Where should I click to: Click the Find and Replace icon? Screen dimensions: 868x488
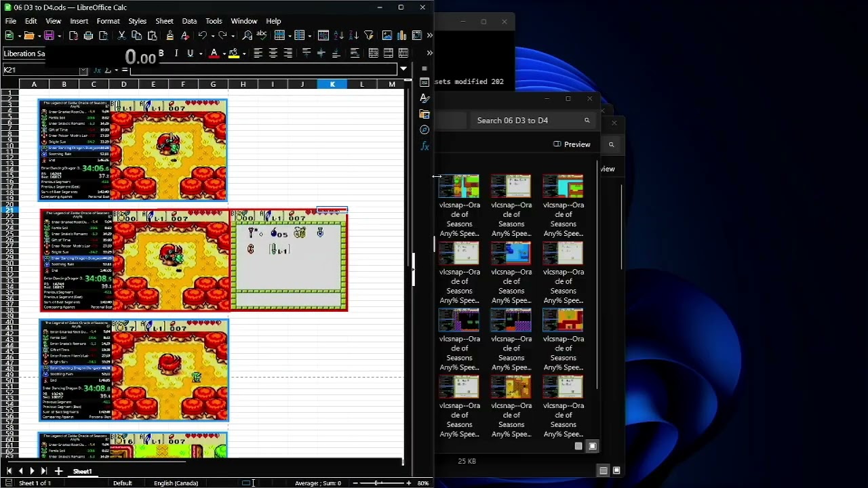248,35
